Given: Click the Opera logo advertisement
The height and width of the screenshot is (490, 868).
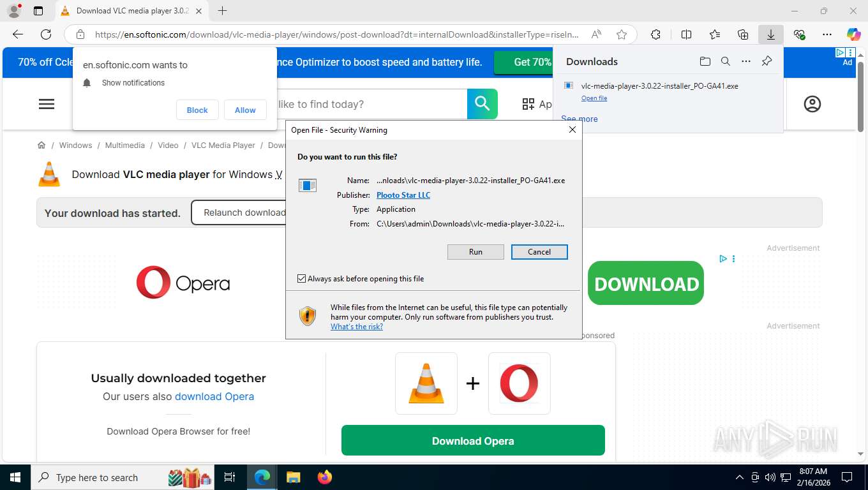Looking at the screenshot, I should pos(183,283).
